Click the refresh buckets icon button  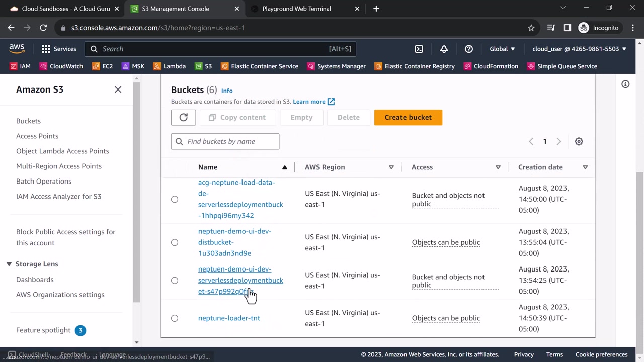183,117
